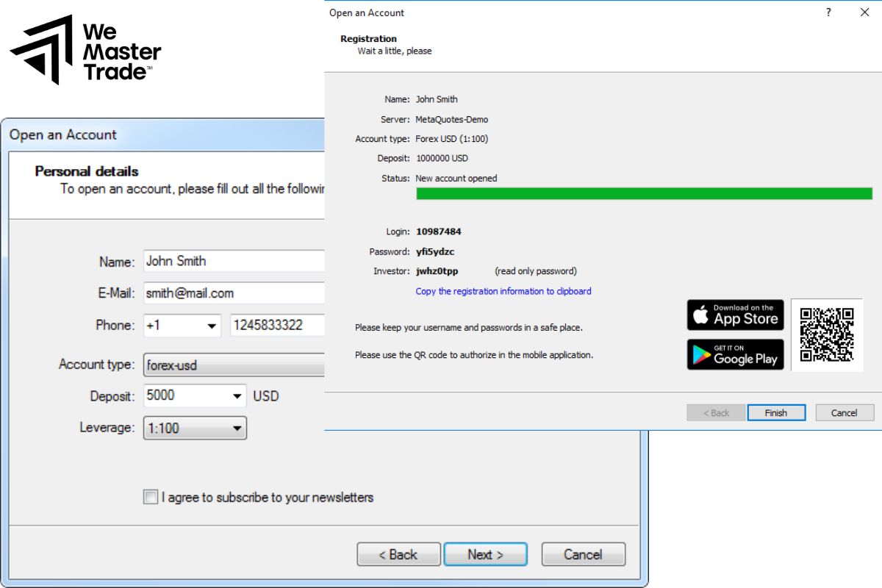Click the phone number input field

(x=277, y=326)
